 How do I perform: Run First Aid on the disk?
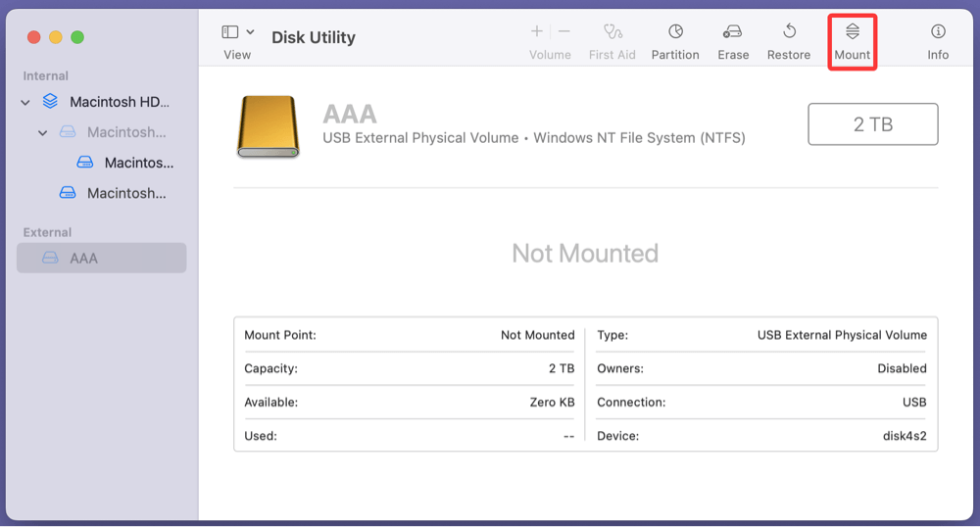click(612, 42)
